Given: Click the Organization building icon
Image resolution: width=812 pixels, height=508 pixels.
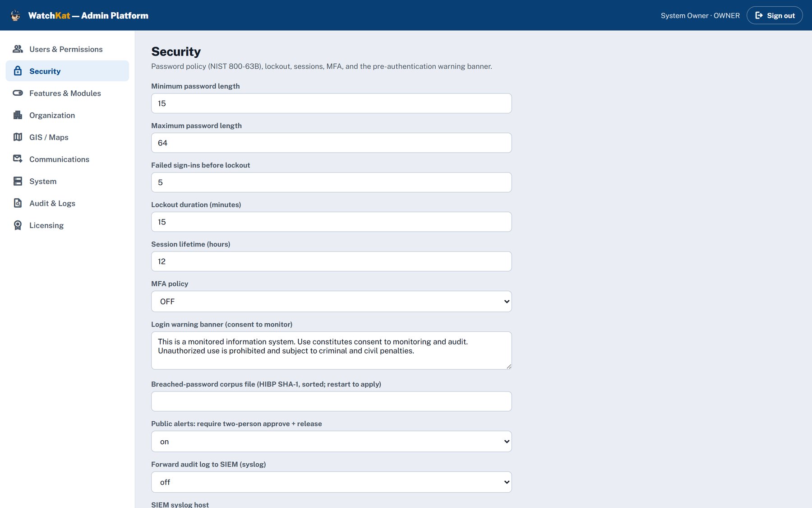Looking at the screenshot, I should (x=18, y=115).
